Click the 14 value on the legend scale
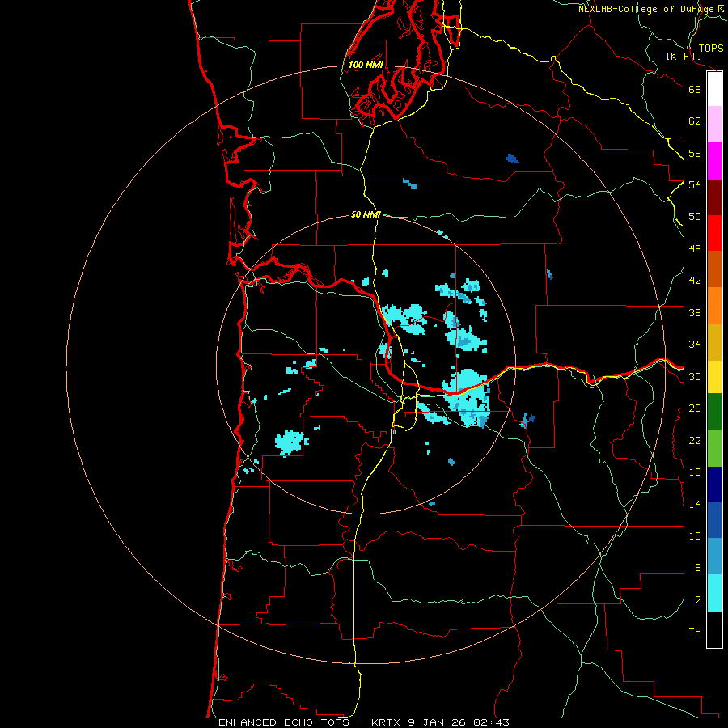The width and height of the screenshot is (728, 728). [x=695, y=504]
